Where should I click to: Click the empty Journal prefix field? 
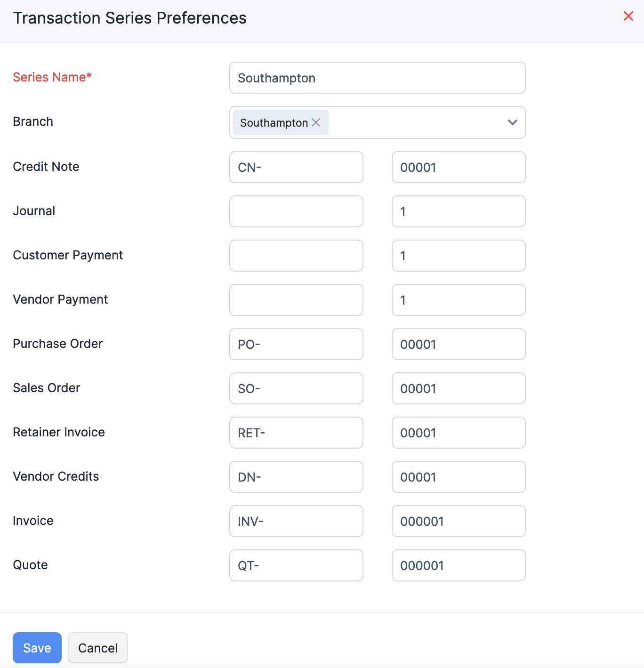296,211
